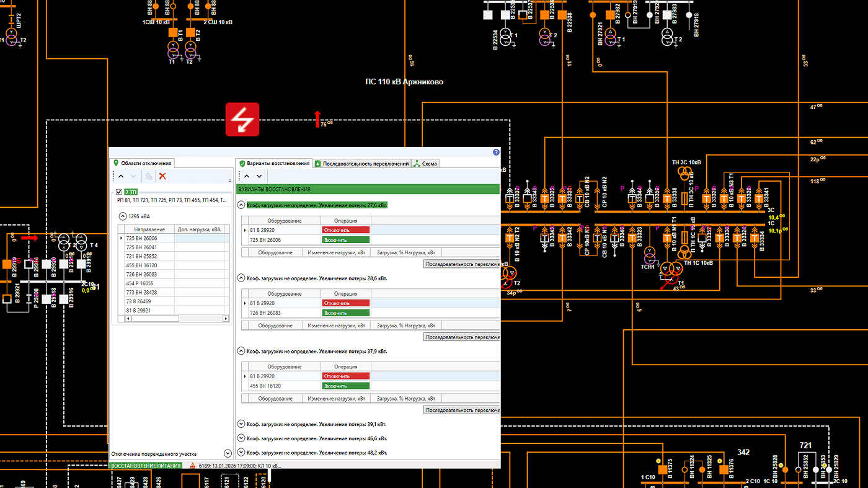The image size is (868, 488).
Task: Open the Схема tab
Action: point(426,164)
